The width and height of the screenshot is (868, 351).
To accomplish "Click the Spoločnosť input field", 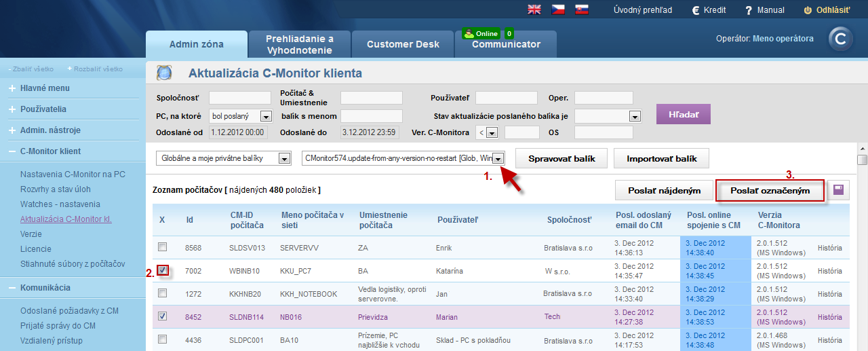I will tap(240, 98).
